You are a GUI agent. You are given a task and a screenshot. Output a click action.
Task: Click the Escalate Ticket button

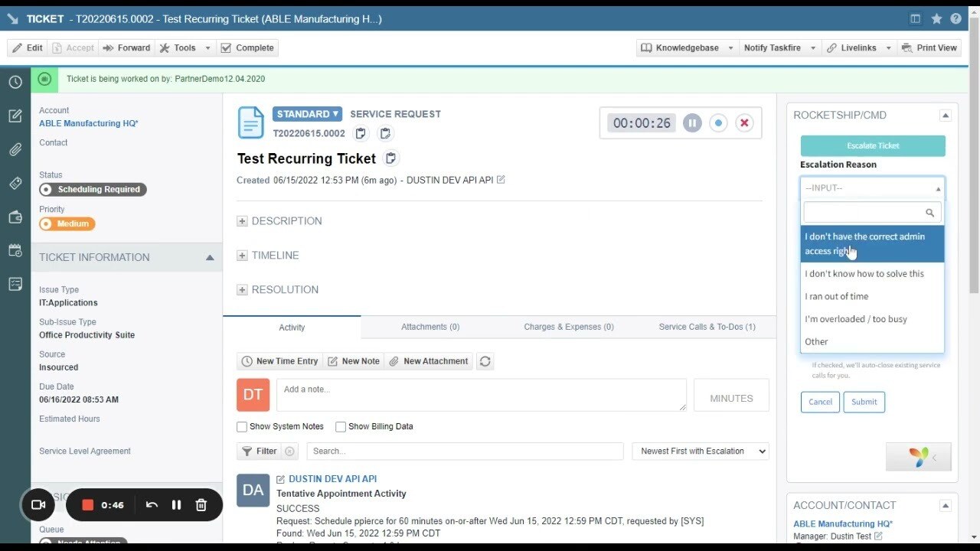click(x=873, y=146)
